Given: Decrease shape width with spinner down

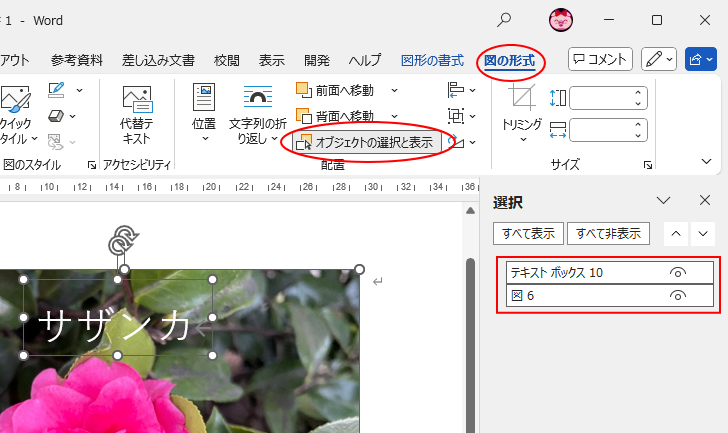Looking at the screenshot, I should (x=638, y=136).
